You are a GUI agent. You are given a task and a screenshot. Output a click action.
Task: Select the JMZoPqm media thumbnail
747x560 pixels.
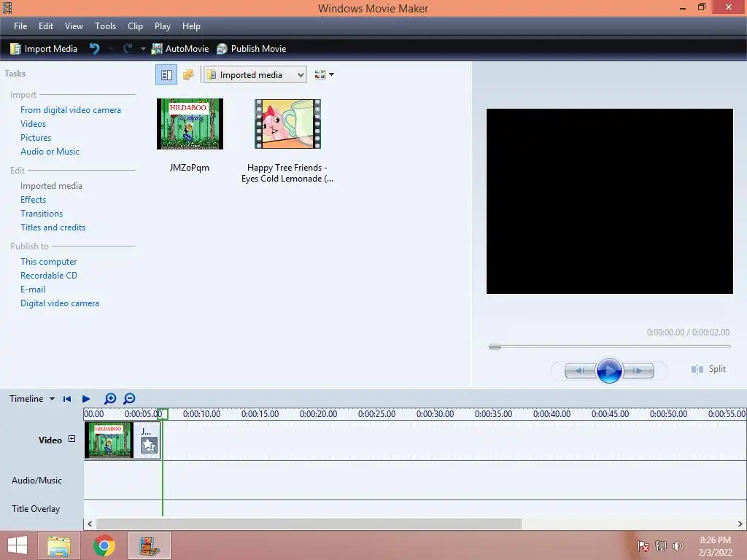pos(190,124)
